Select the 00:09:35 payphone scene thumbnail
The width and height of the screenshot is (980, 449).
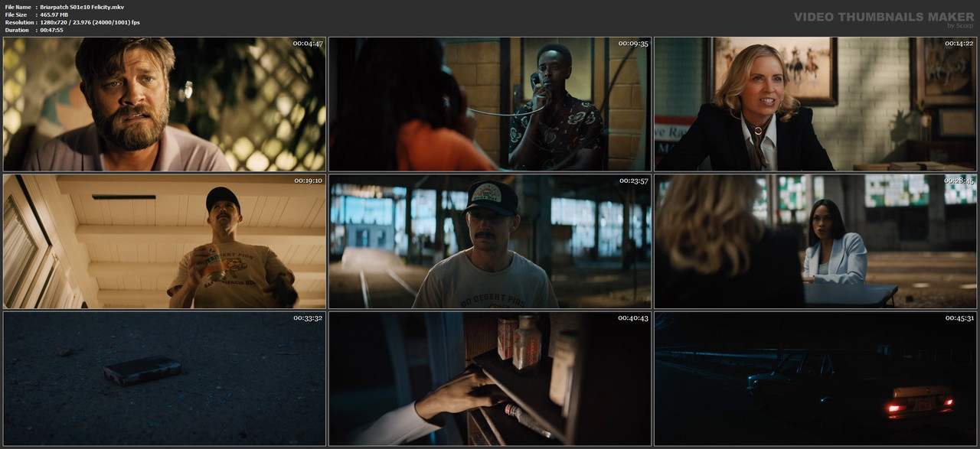[x=490, y=104]
